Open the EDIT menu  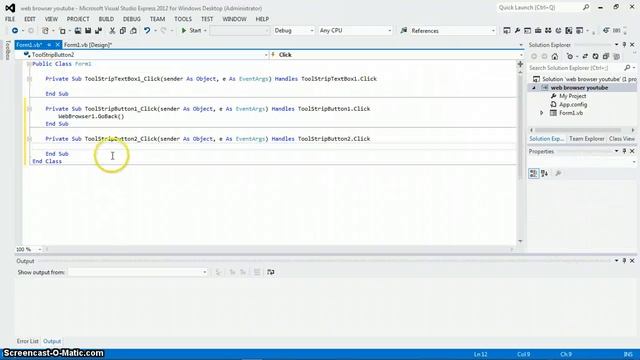click(x=30, y=19)
